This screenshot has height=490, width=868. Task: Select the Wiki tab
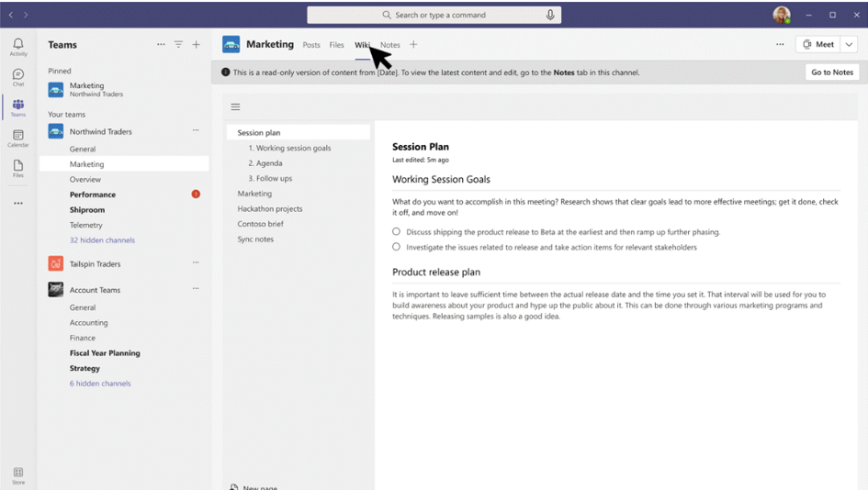point(363,45)
